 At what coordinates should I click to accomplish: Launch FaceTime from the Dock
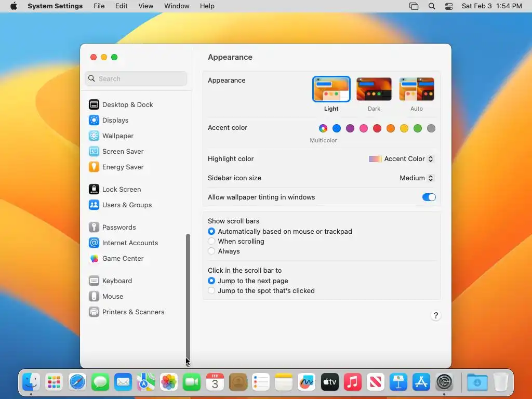click(192, 382)
